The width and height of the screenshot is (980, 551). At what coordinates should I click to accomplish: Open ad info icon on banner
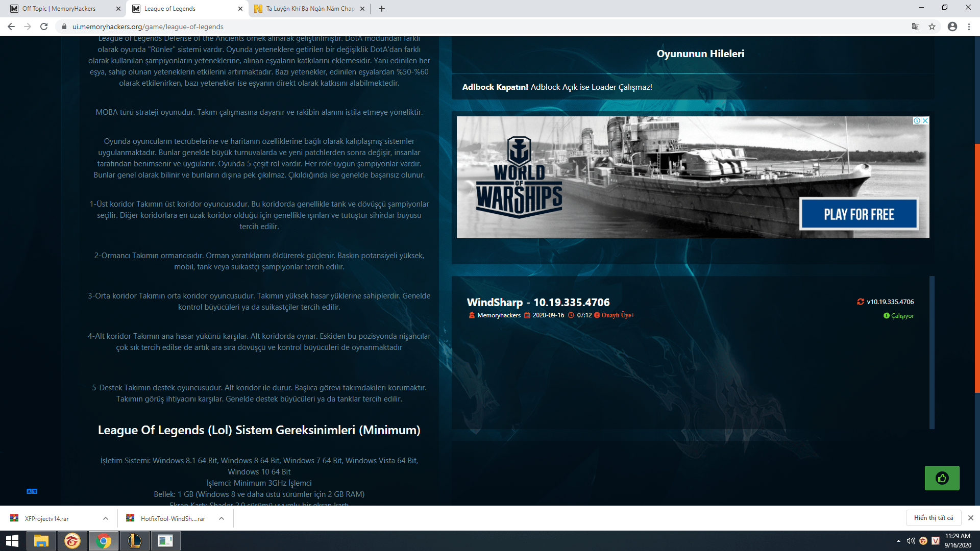[x=917, y=121]
